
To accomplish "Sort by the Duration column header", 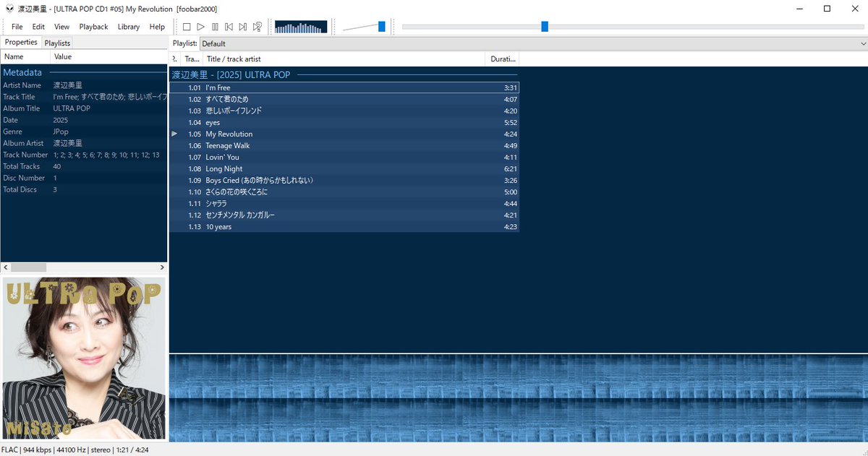I will pos(502,59).
